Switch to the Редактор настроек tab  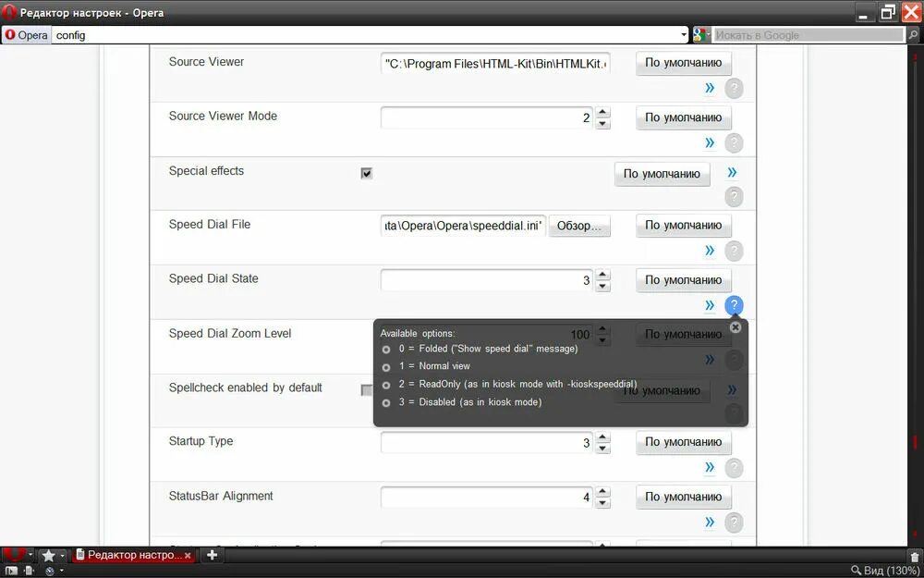[x=133, y=555]
